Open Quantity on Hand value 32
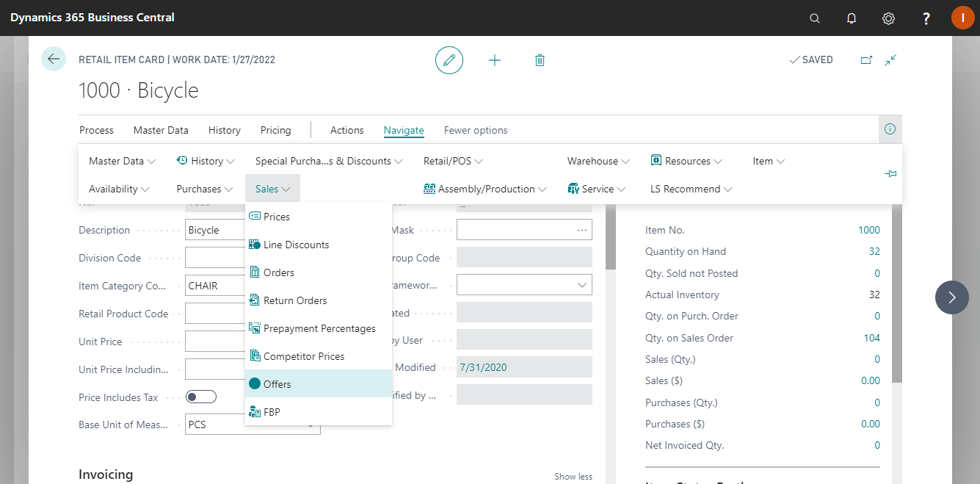Screen dimensions: 980x484 (x=874, y=251)
